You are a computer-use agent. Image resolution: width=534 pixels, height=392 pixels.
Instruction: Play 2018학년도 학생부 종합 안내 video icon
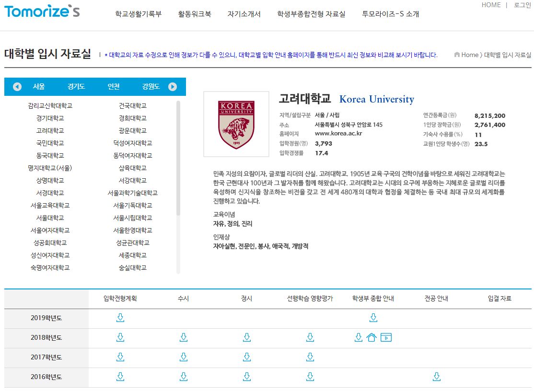[x=386, y=337]
